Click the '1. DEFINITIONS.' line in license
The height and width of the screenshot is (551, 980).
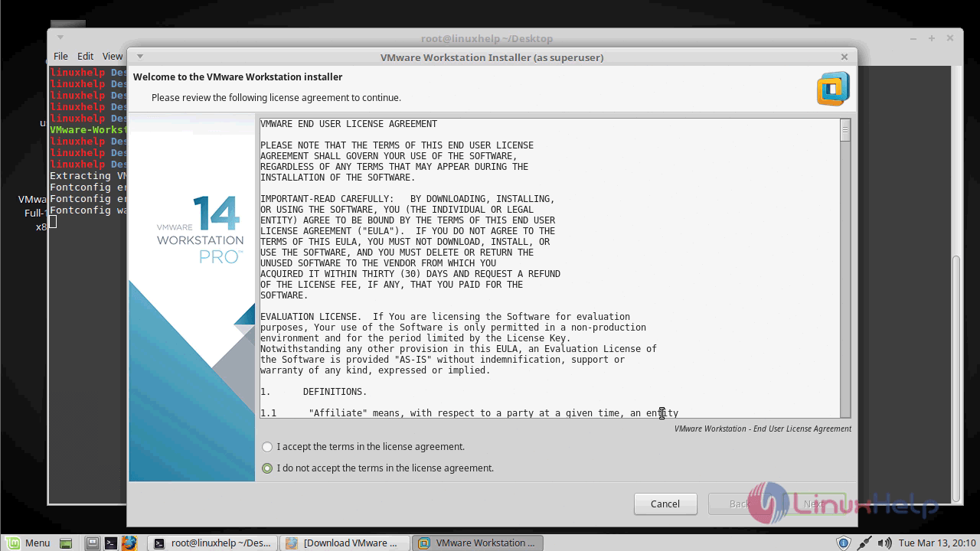(313, 392)
